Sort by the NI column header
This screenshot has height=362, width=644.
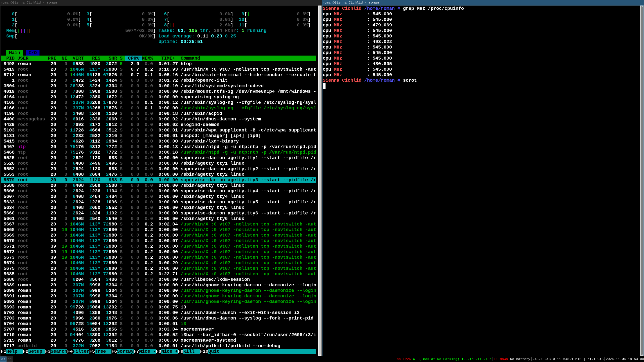64,58
